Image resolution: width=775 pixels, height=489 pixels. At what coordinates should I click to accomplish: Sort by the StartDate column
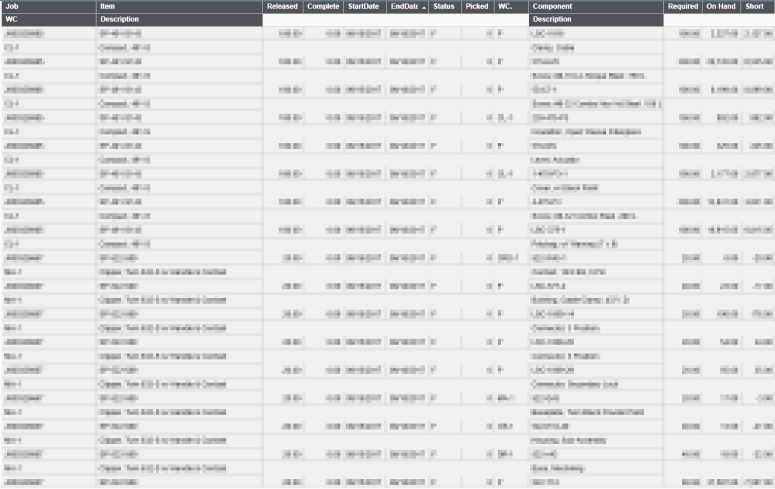point(363,6)
